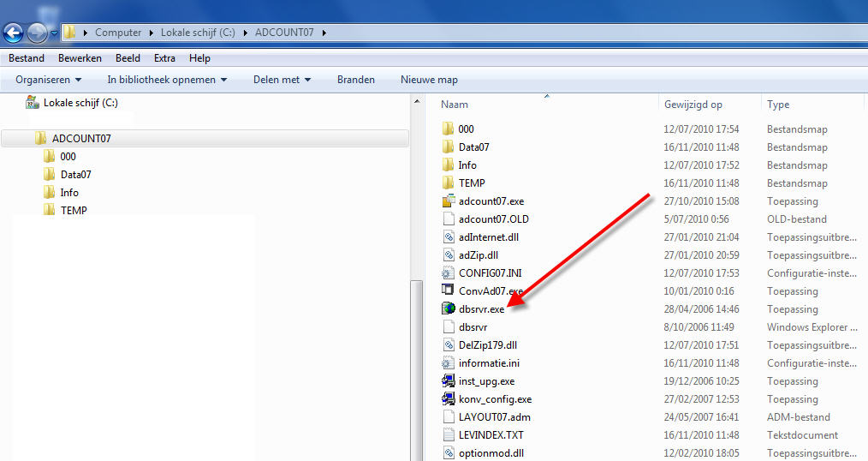868x461 pixels.
Task: Select the adcount07.exe file name
Action: tap(491, 201)
